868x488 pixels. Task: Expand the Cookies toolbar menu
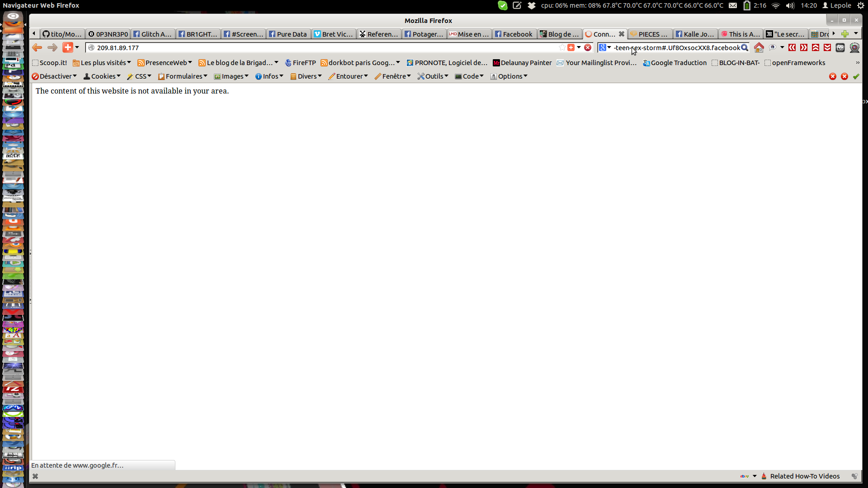coord(102,76)
